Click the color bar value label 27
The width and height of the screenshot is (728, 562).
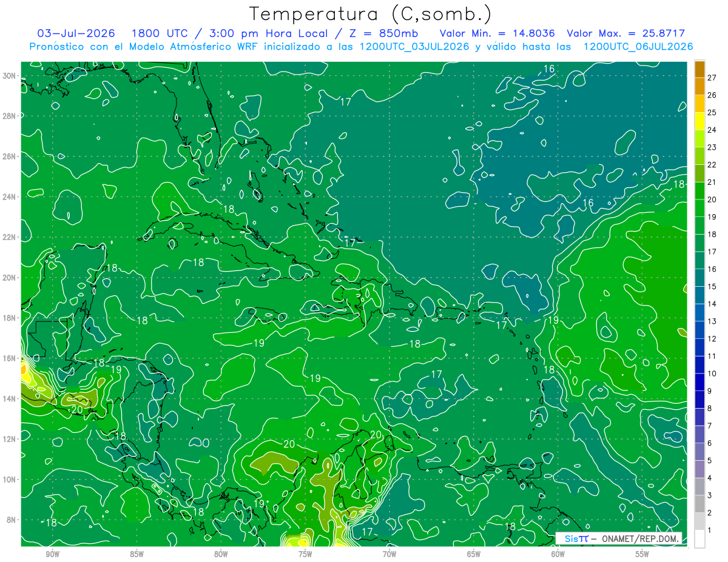(x=712, y=78)
